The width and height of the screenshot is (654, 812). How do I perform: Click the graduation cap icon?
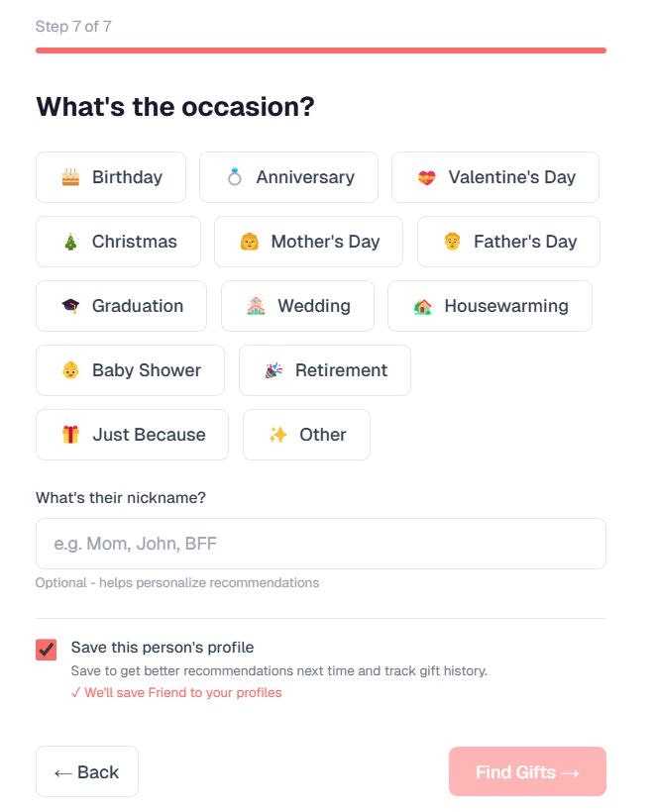pyautogui.click(x=69, y=306)
